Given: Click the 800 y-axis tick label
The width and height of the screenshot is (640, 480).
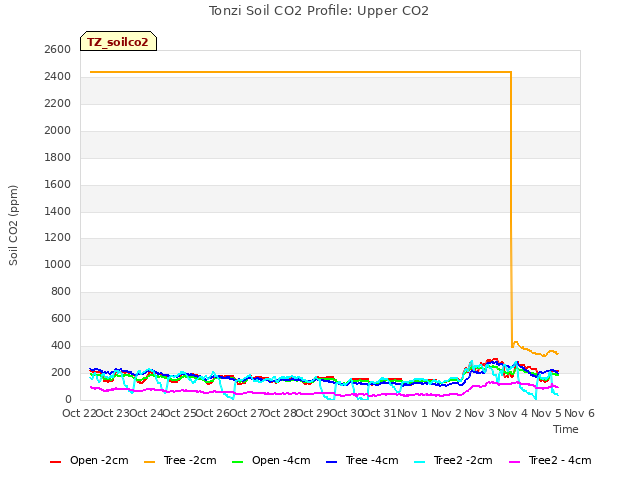Looking at the screenshot, I should pos(61,291).
